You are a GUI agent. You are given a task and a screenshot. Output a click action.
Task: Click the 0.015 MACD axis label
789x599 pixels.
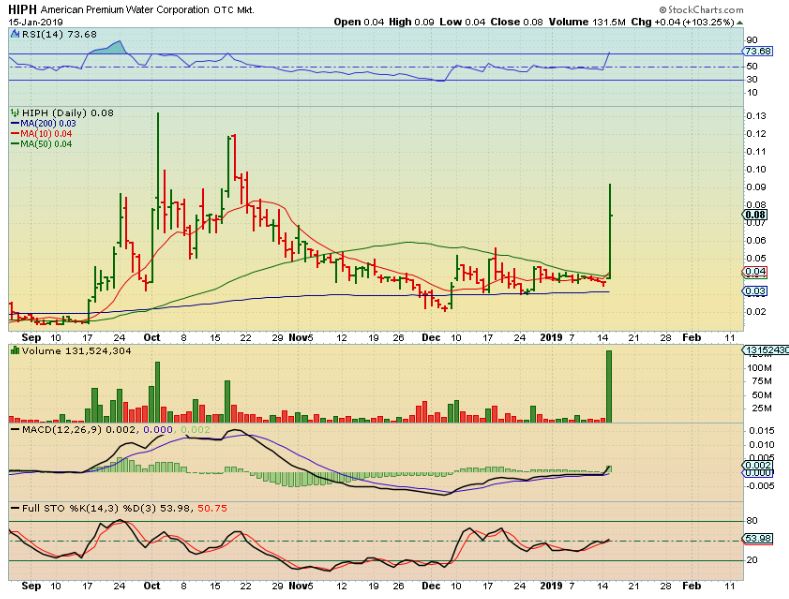tap(761, 431)
